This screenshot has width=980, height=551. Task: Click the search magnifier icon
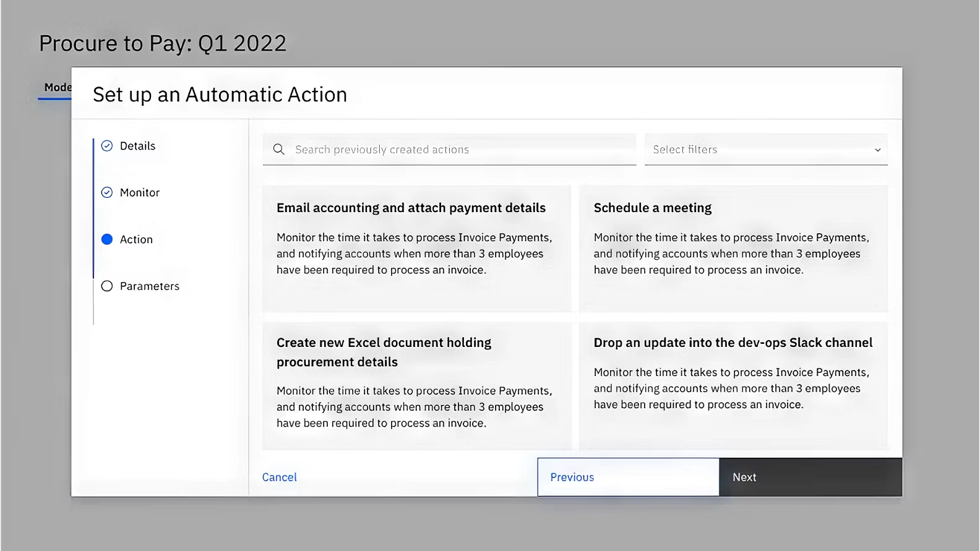point(279,150)
